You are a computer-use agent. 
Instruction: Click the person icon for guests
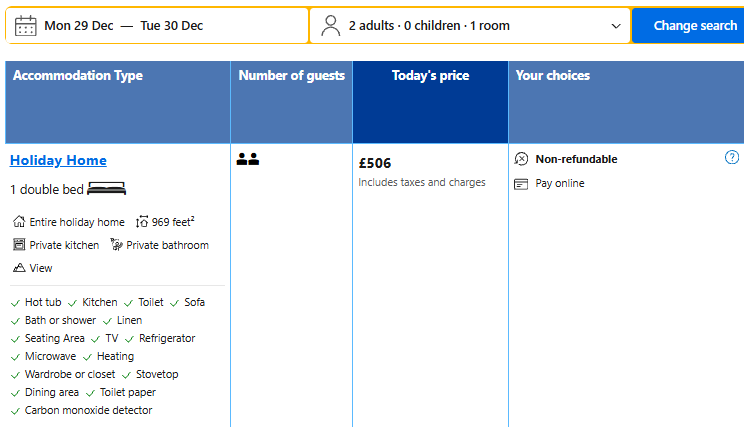pos(331,25)
